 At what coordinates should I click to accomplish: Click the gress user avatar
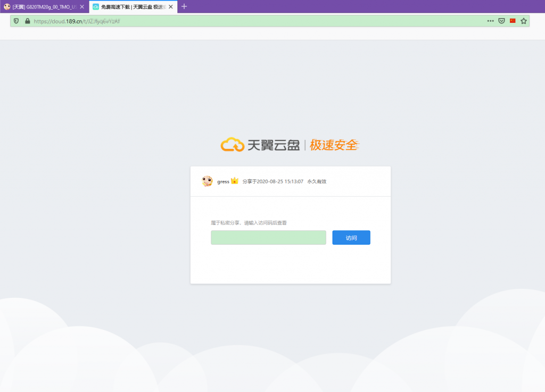[x=207, y=181]
